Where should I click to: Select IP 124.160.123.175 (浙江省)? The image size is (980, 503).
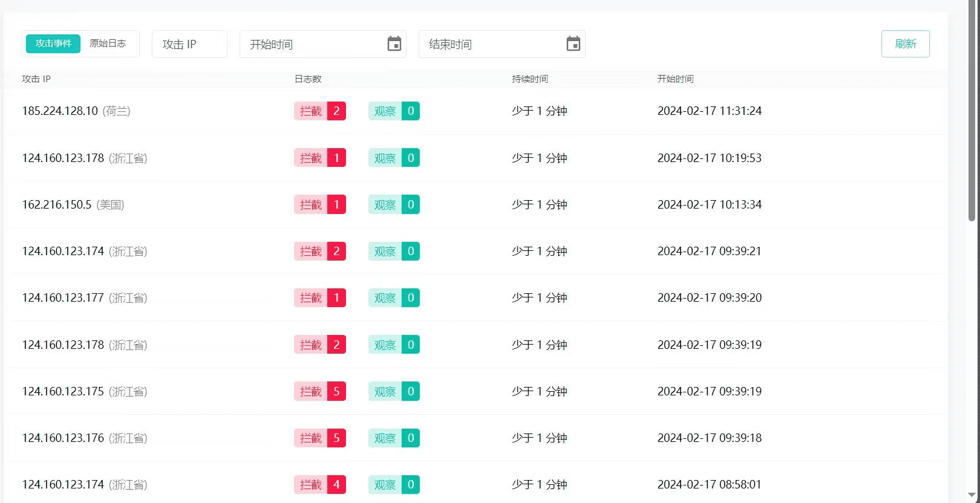coord(85,392)
